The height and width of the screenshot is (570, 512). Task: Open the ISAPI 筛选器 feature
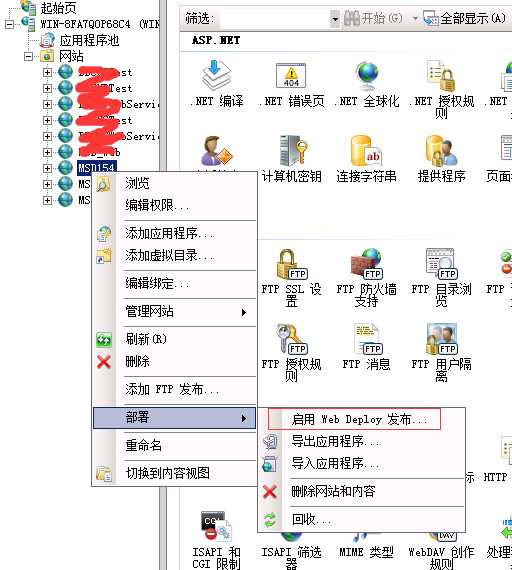coord(291,551)
